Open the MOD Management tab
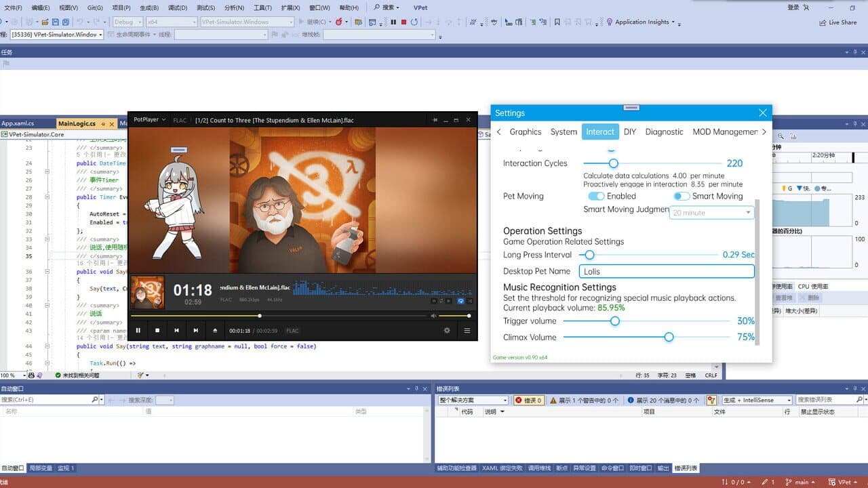 725,131
